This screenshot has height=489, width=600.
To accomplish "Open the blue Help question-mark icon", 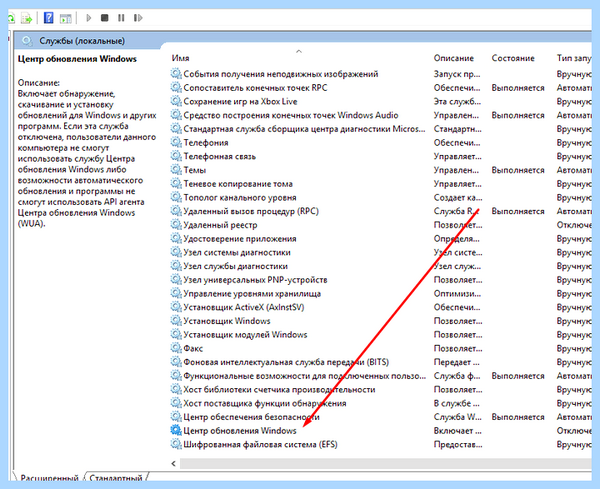I will point(49,18).
